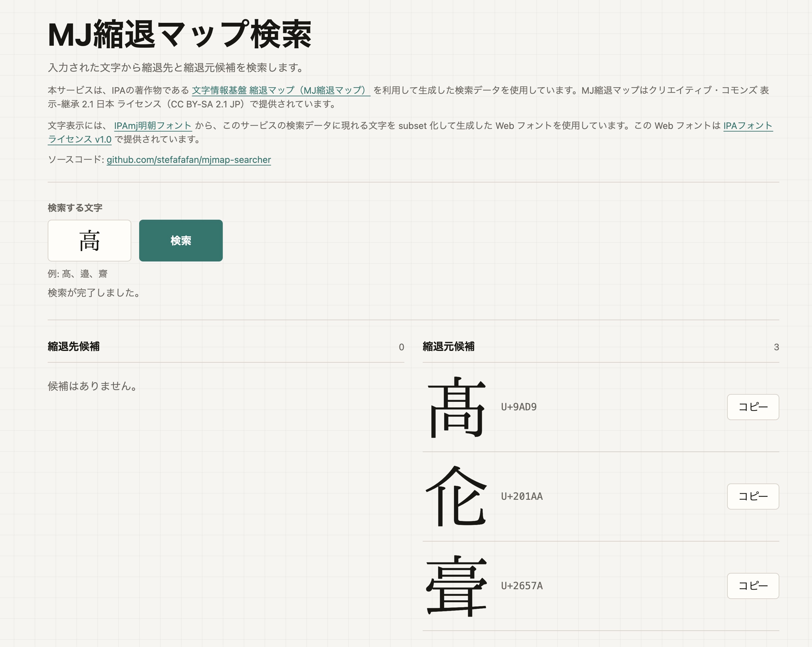
Task: Click the 縮退先候補 section heading
Action: (x=73, y=346)
